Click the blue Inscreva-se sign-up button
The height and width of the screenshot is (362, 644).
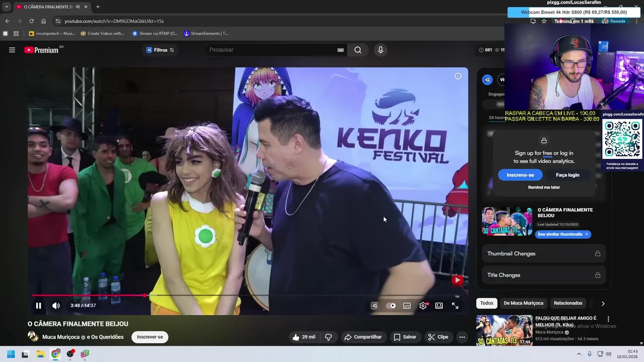(520, 175)
